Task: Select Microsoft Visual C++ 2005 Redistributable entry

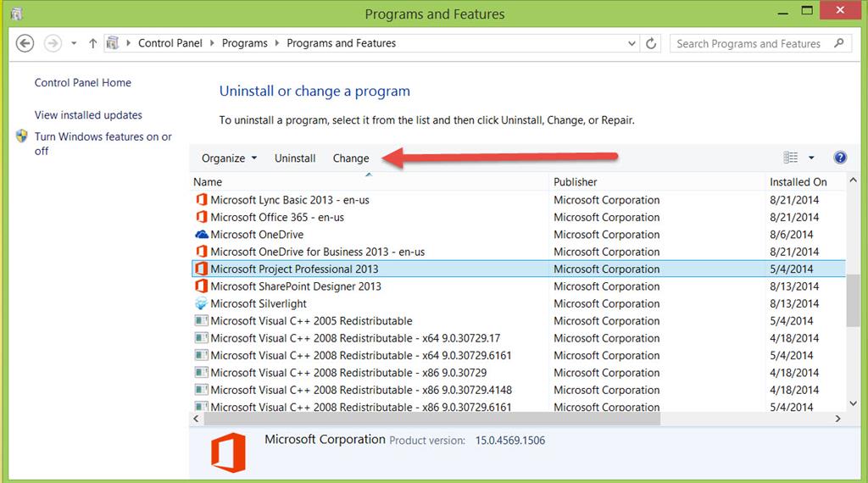Action: 312,321
